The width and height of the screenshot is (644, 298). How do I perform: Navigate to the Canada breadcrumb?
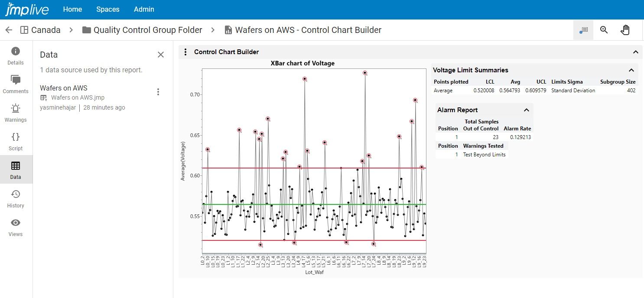click(x=45, y=30)
